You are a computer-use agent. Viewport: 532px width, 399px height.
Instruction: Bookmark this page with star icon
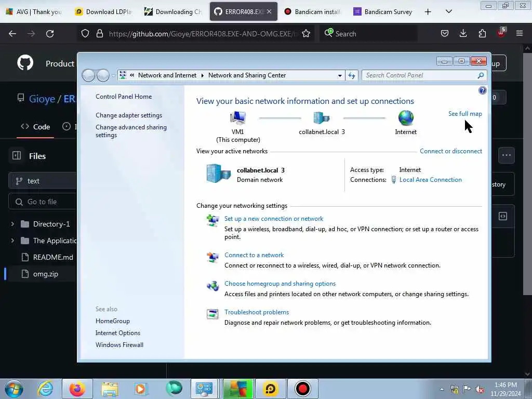coord(306,34)
